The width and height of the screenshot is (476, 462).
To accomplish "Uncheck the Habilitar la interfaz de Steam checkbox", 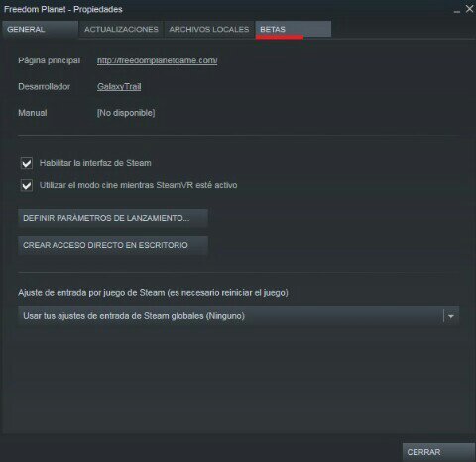I will click(27, 163).
